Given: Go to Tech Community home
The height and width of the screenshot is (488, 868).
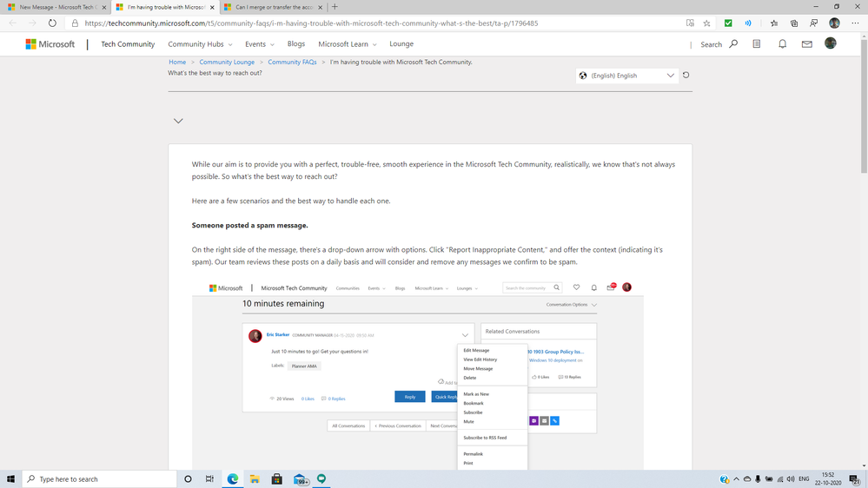Looking at the screenshot, I should (128, 44).
